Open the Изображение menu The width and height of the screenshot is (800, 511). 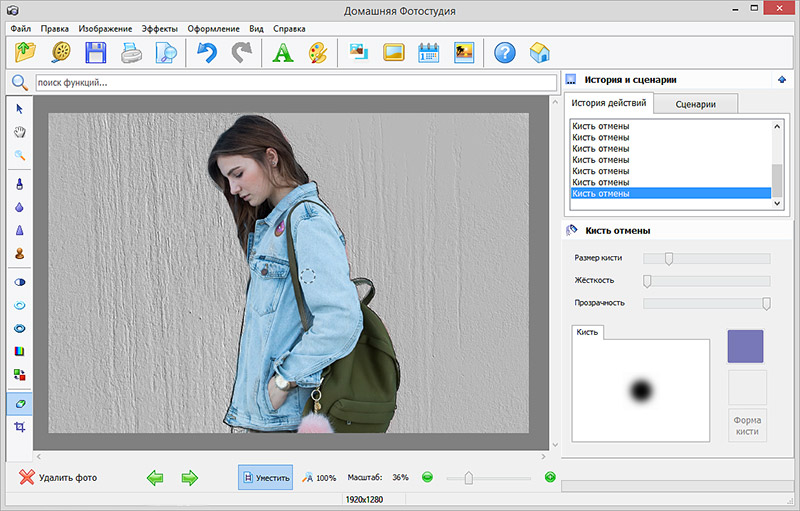[x=105, y=29]
